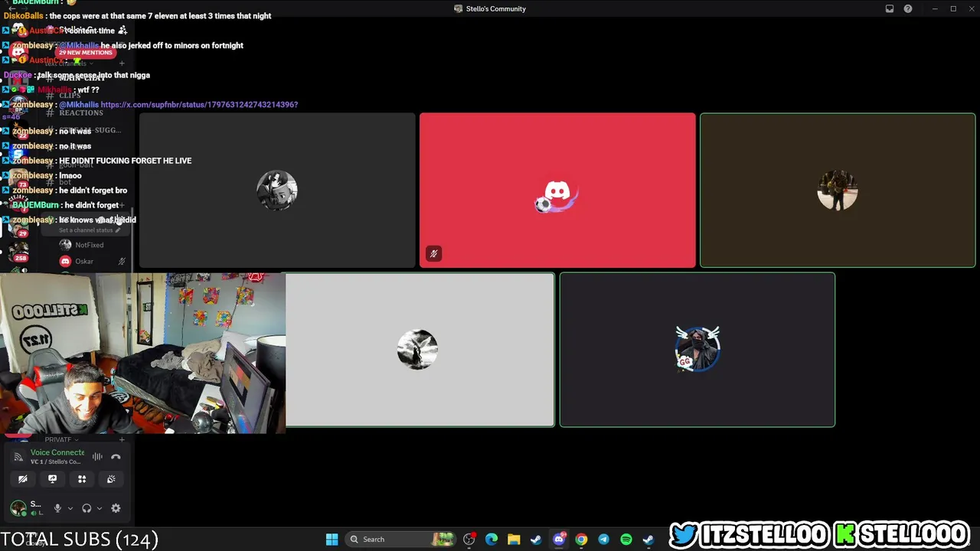Open the x.com status link in chat overlay
The image size is (980, 551).
click(x=199, y=105)
